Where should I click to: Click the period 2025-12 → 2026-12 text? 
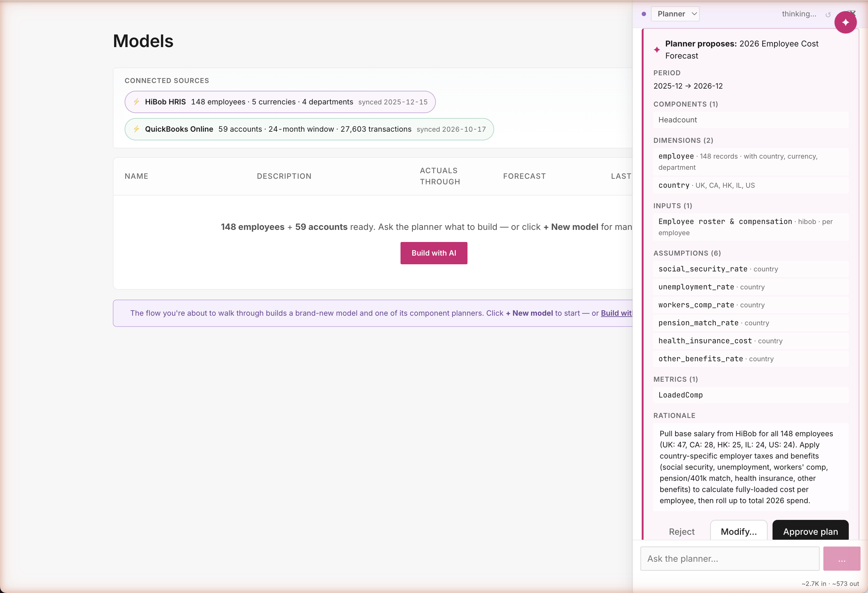pyautogui.click(x=688, y=86)
